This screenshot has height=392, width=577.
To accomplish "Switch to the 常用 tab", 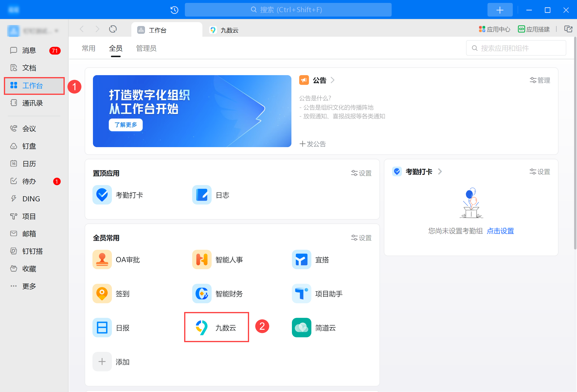I will pos(89,48).
